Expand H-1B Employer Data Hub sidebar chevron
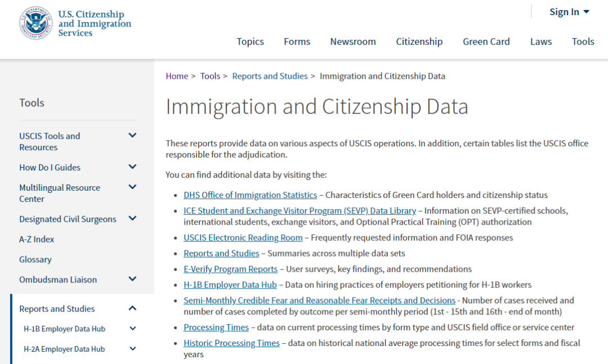608x364 pixels. click(132, 329)
